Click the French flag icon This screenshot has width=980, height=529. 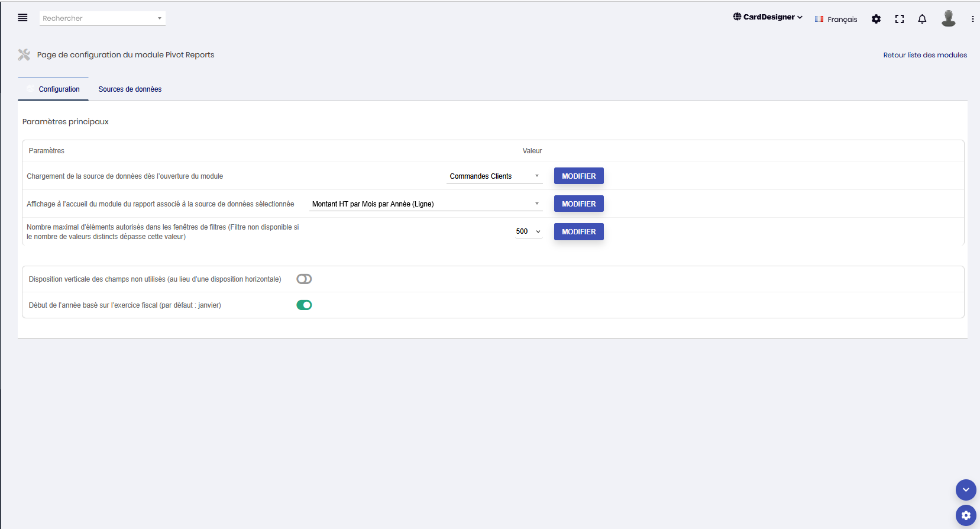click(x=819, y=20)
